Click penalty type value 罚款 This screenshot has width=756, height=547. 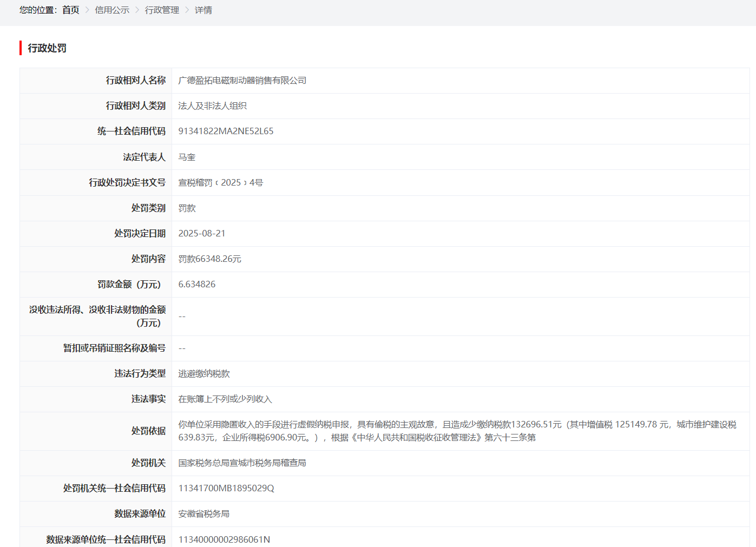[187, 208]
